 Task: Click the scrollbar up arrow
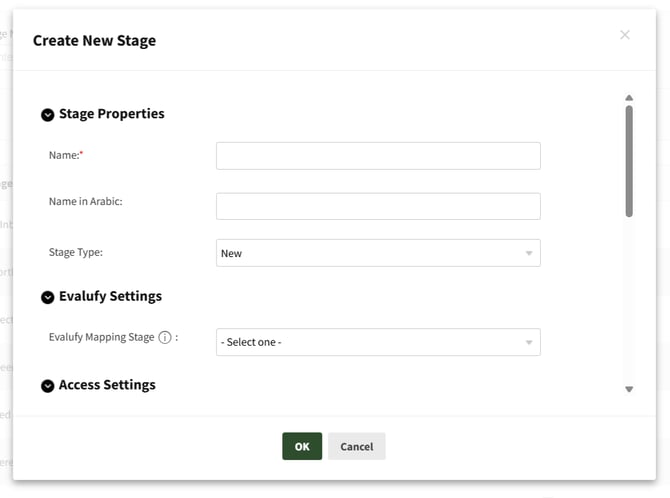[629, 98]
